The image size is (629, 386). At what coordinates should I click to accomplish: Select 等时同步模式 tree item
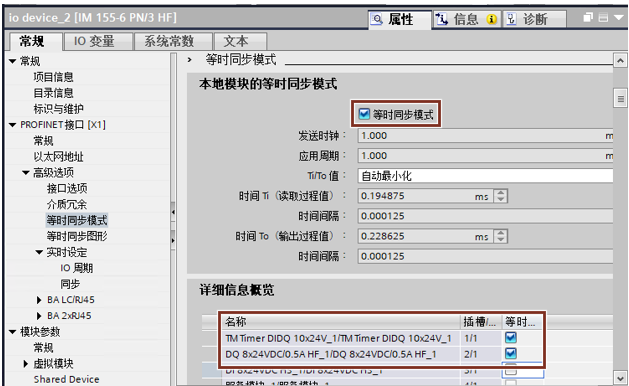77,220
